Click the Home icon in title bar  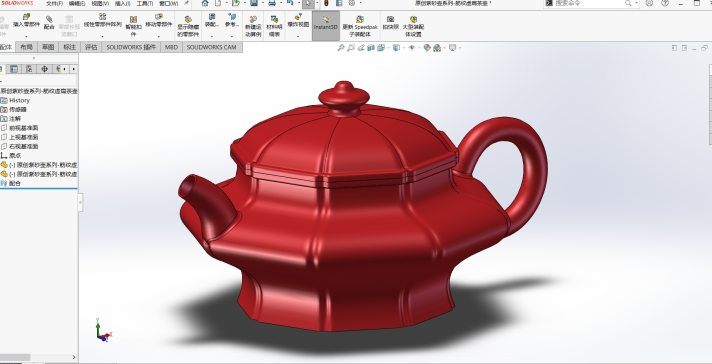click(x=205, y=3)
